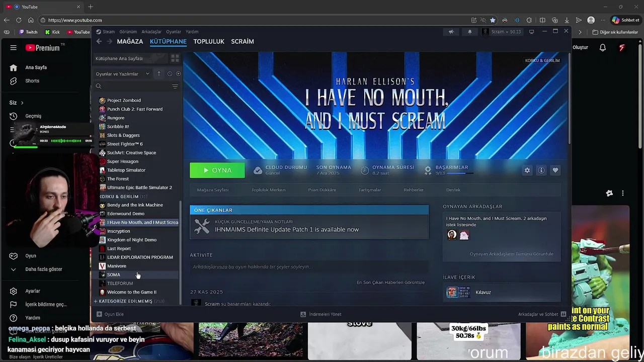Open En Son Çıkan Haberleri Görüntüle
Image resolution: width=644 pixels, height=362 pixels.
click(x=390, y=282)
